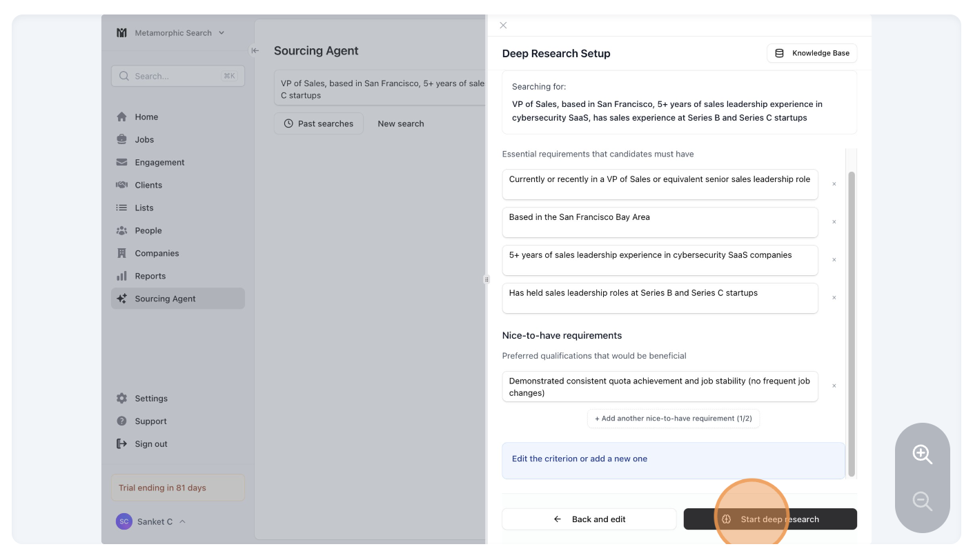Open the Past searches tab

point(319,123)
